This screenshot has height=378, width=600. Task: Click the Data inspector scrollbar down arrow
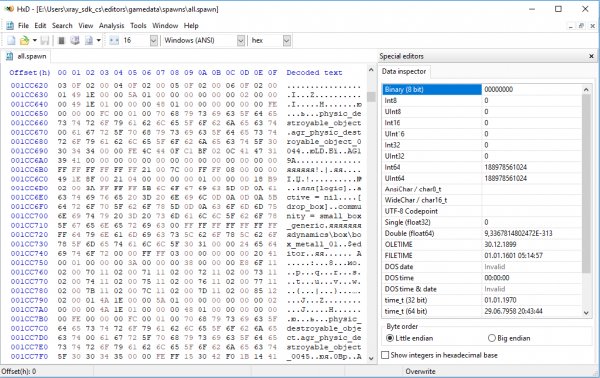pyautogui.click(x=586, y=313)
